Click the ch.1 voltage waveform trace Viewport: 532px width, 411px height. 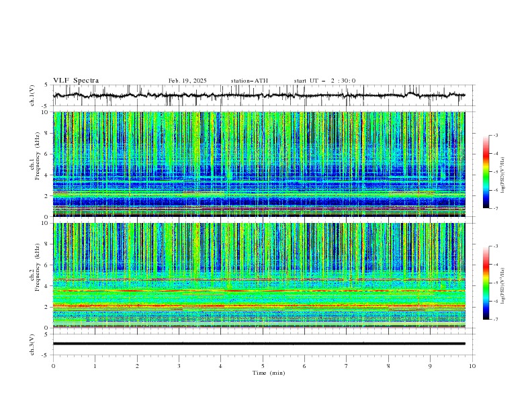(x=259, y=95)
